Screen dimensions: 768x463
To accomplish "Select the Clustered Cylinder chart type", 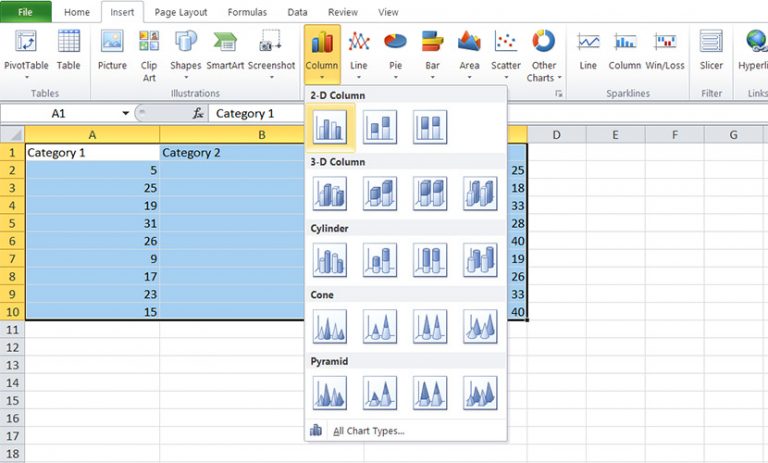I will pyautogui.click(x=329, y=260).
